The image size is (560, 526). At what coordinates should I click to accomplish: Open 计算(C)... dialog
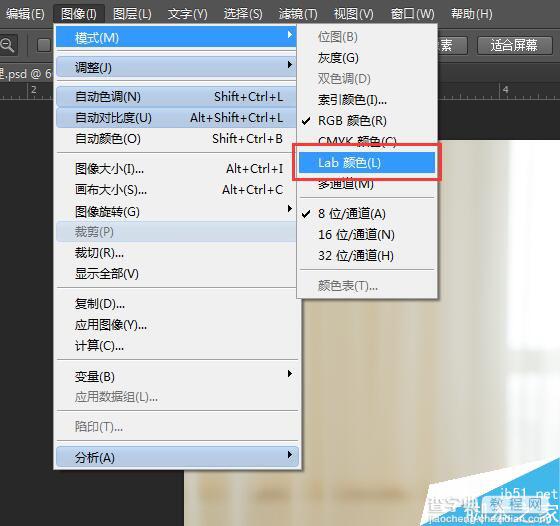point(176,346)
